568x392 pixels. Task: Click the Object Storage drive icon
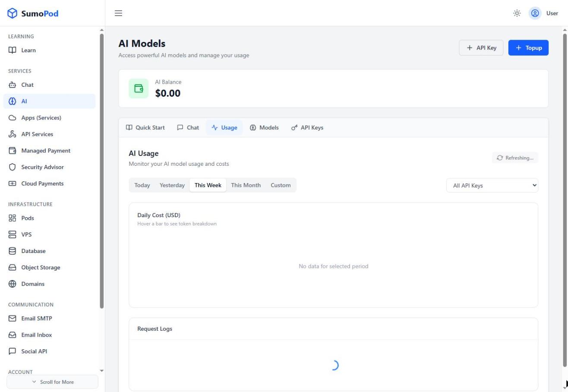click(x=13, y=267)
